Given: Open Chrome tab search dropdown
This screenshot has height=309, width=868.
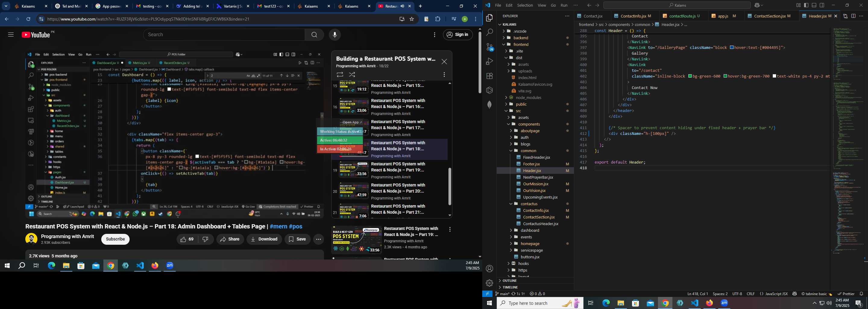Looking at the screenshot, I should (6, 6).
